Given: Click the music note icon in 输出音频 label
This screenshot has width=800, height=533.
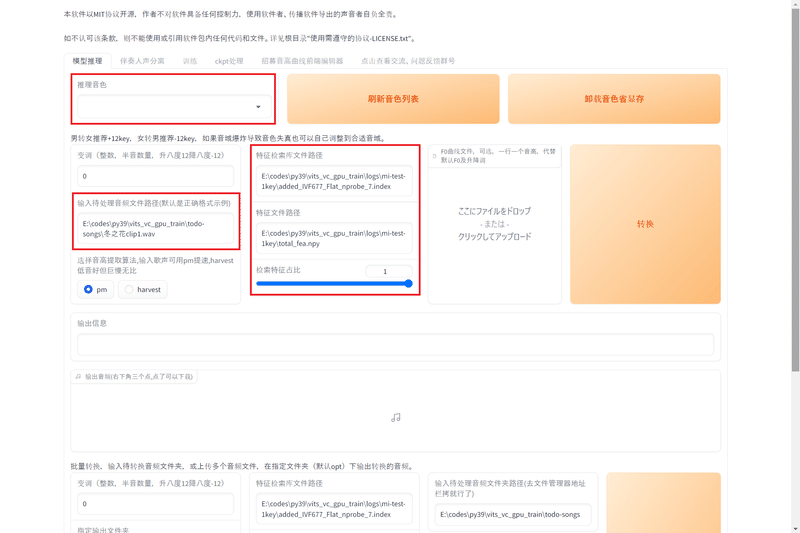Looking at the screenshot, I should click(79, 376).
